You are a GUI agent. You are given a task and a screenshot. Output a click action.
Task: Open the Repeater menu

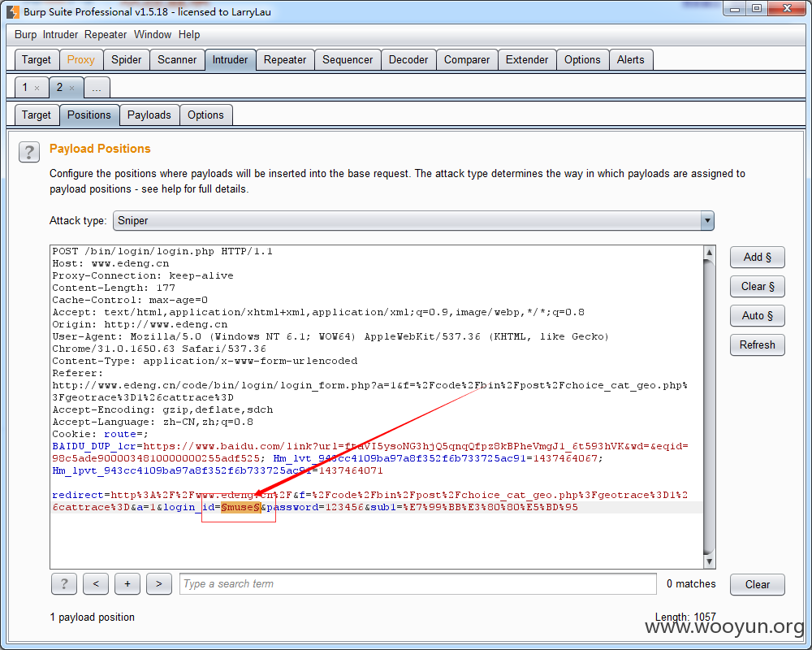106,35
